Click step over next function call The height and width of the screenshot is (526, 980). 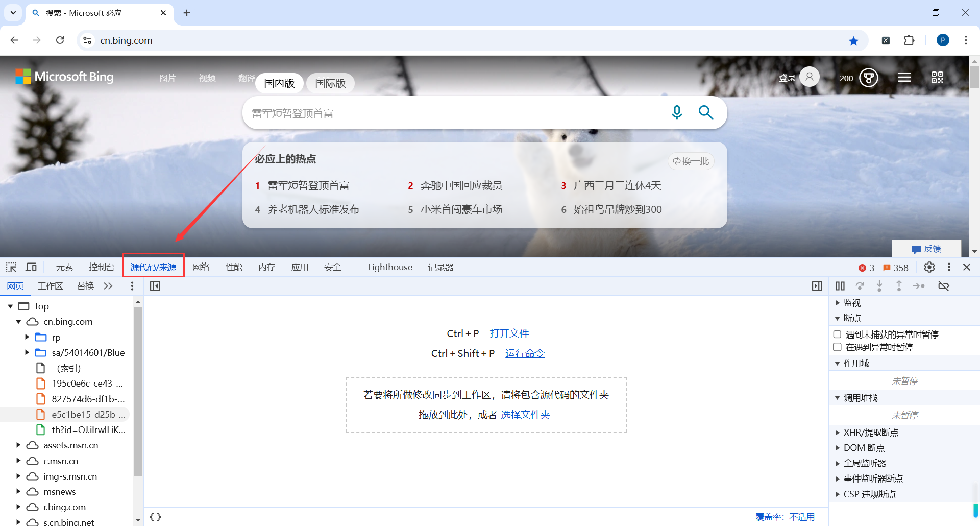(x=860, y=286)
